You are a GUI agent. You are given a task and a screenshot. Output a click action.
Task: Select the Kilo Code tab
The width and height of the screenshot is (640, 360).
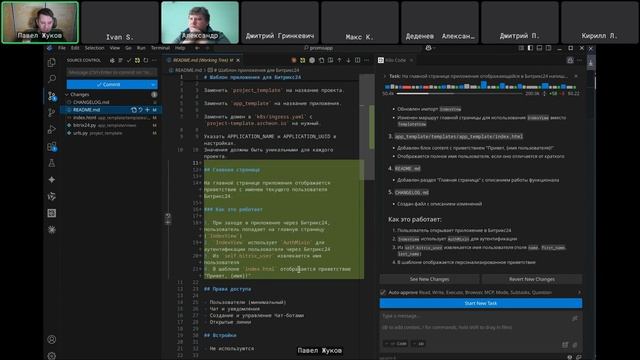[x=395, y=60]
